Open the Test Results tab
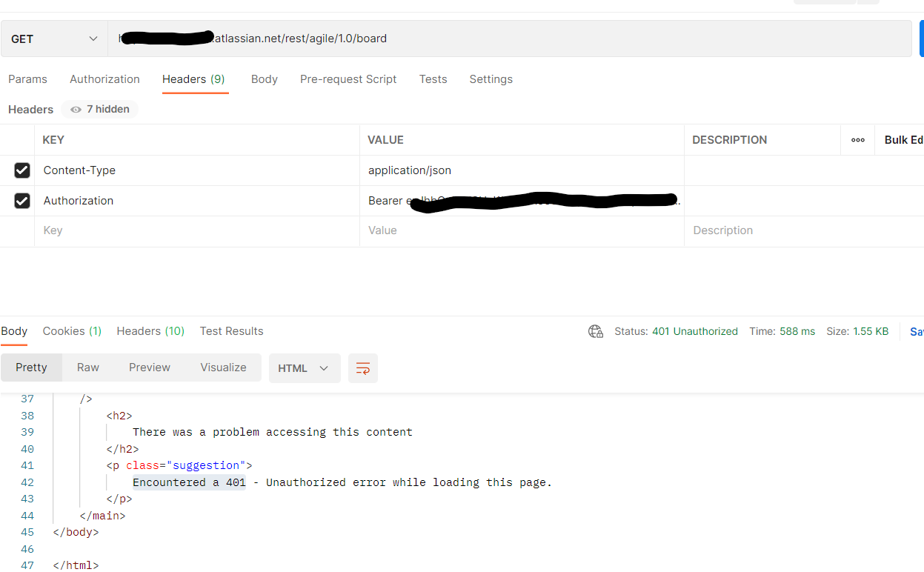Viewport: 924px width, 572px height. 231,331
